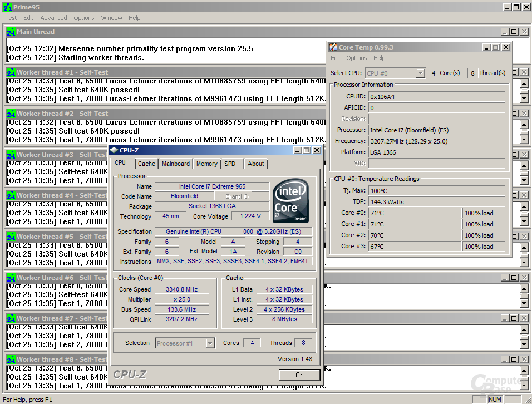Click the Main thread window icon

click(x=11, y=32)
